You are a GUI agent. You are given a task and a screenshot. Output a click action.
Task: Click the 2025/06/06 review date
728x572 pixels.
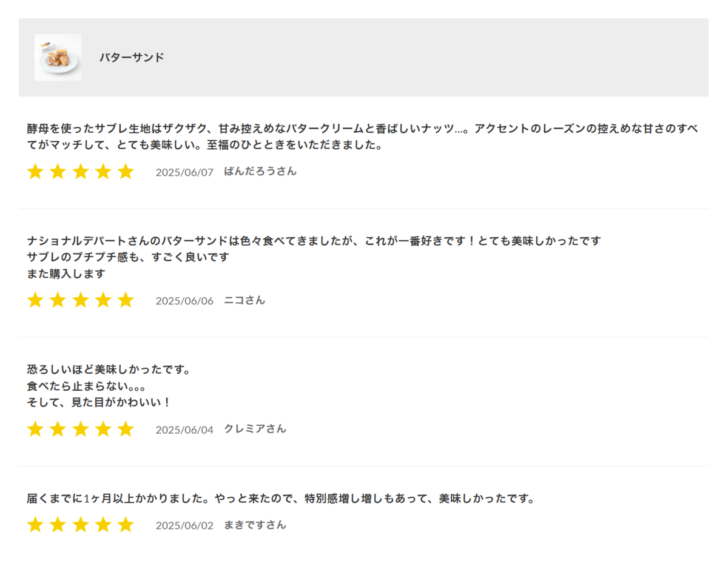pos(184,301)
